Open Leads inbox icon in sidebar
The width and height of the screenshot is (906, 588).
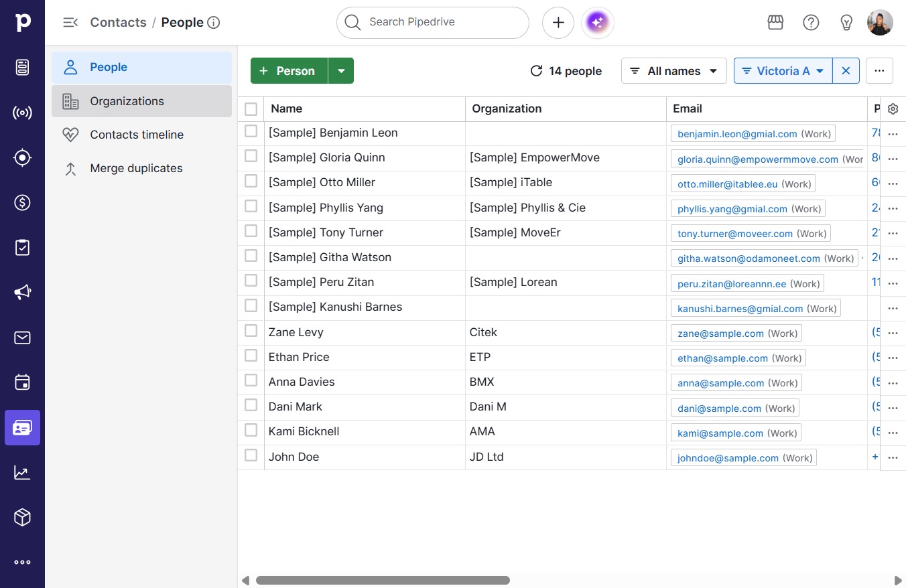(x=22, y=67)
